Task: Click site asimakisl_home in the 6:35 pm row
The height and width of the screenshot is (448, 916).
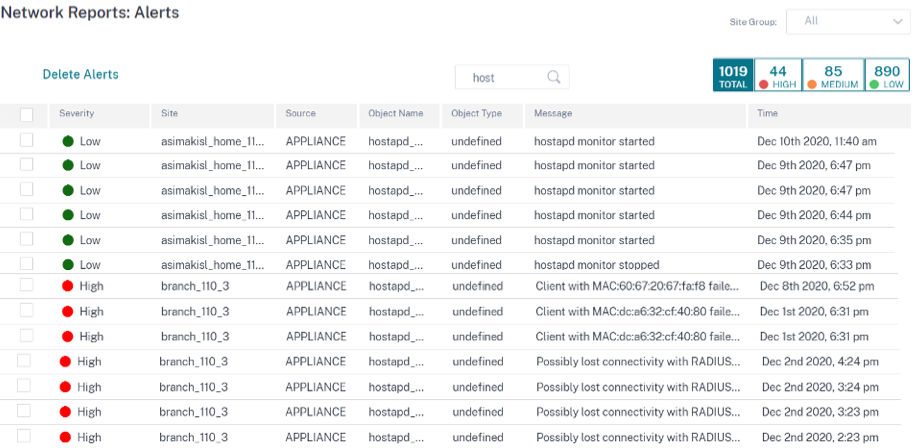Action: click(213, 240)
